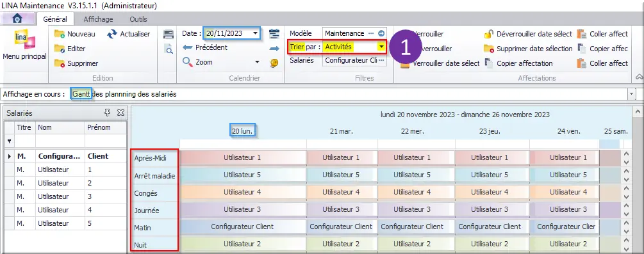This screenshot has height=254, width=644.
Task: Click Déverrouiller date sélect padlock
Action: (x=528, y=34)
